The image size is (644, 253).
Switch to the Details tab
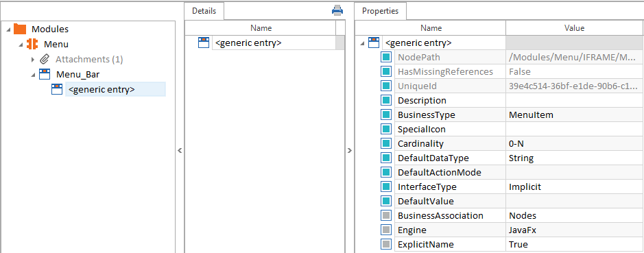[x=204, y=11]
